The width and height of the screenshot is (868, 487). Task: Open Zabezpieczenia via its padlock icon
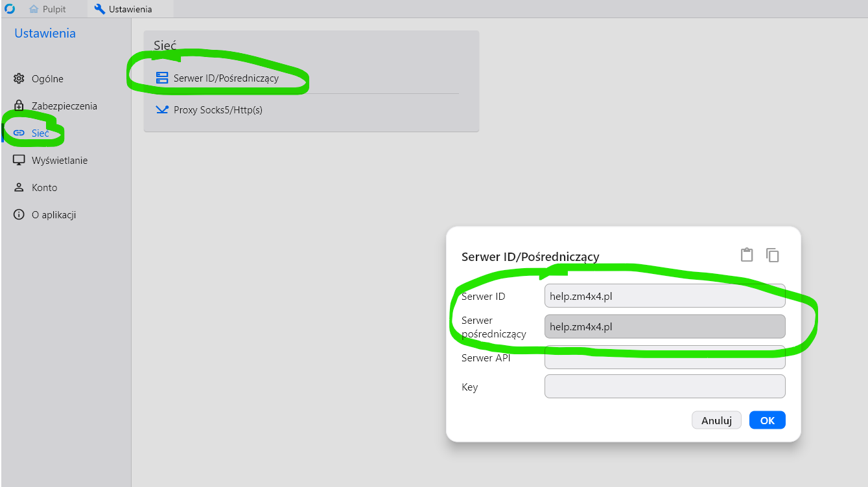tap(19, 106)
